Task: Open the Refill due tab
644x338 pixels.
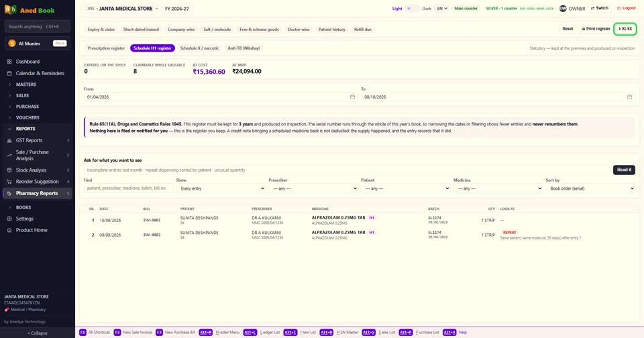Action: pyautogui.click(x=363, y=30)
